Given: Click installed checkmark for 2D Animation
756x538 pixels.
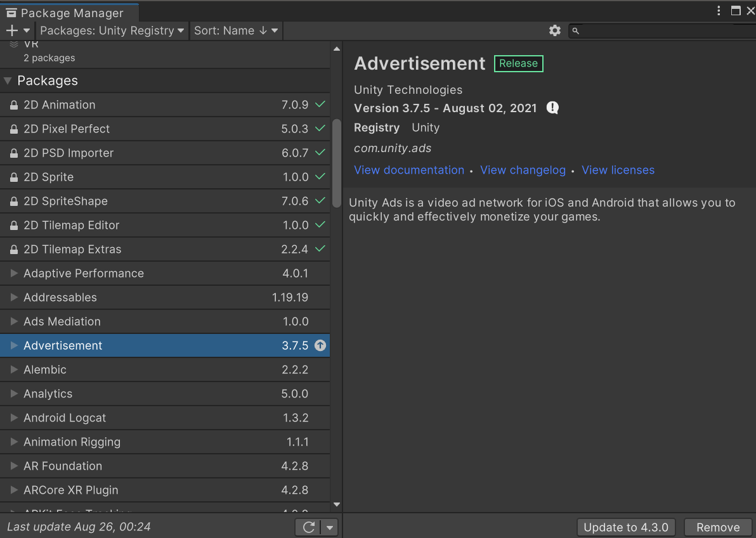Looking at the screenshot, I should tap(320, 104).
